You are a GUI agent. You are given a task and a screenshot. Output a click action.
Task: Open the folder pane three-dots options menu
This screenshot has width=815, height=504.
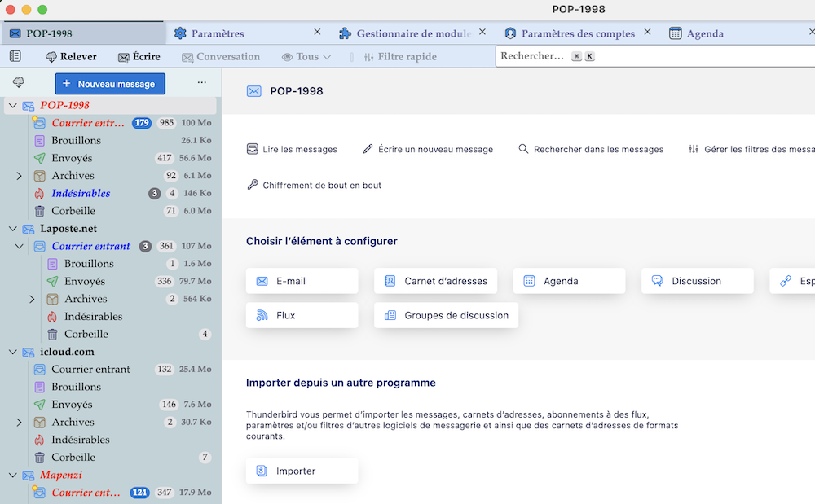pos(201,82)
